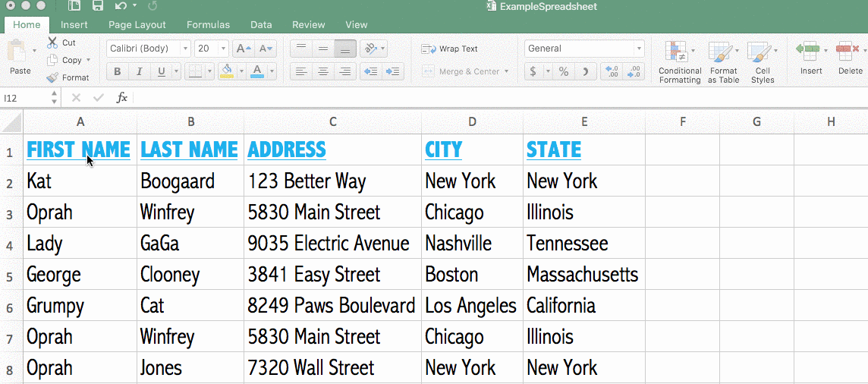Select the Format painter brush

click(52, 77)
